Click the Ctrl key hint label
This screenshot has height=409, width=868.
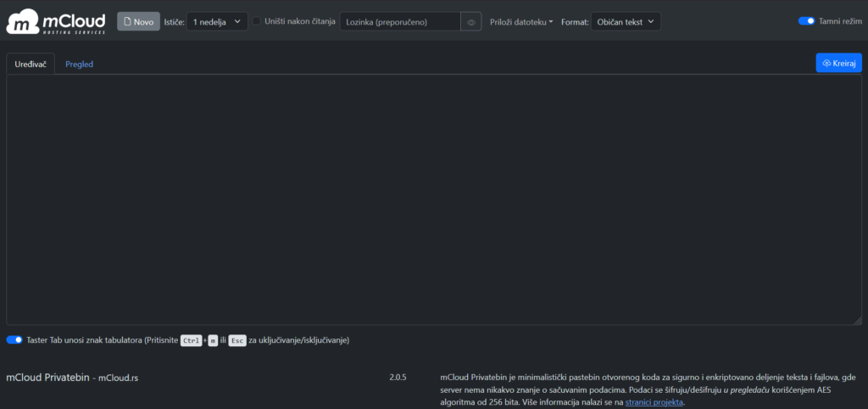(192, 341)
